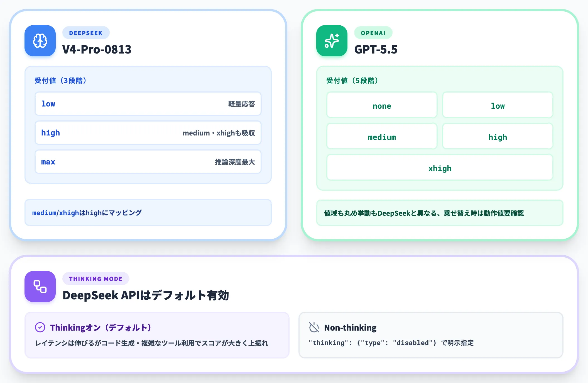The height and width of the screenshot is (383, 588).
Task: Click the V4-Pro-0813 heading
Action: [97, 49]
